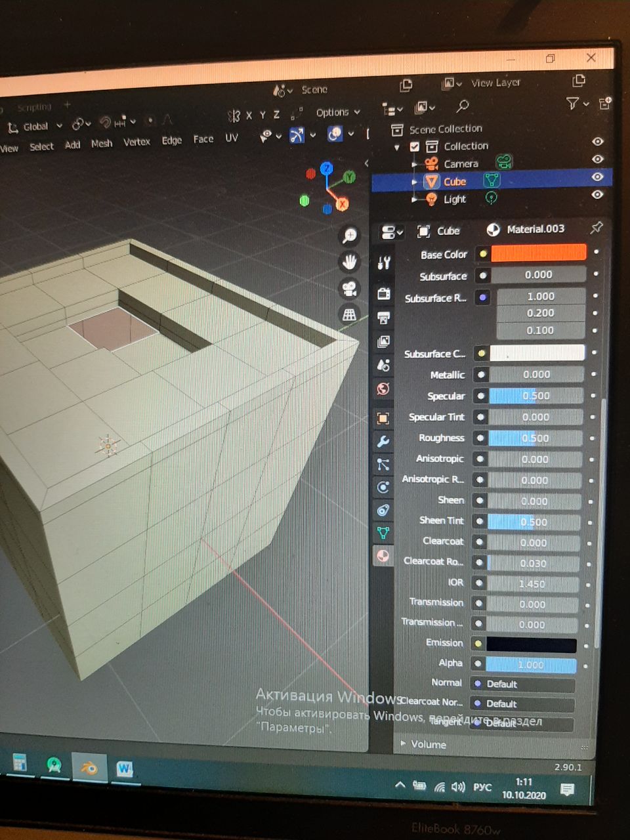Screen dimensions: 630x840
Task: Open the Mesh menu
Action: coord(102,143)
